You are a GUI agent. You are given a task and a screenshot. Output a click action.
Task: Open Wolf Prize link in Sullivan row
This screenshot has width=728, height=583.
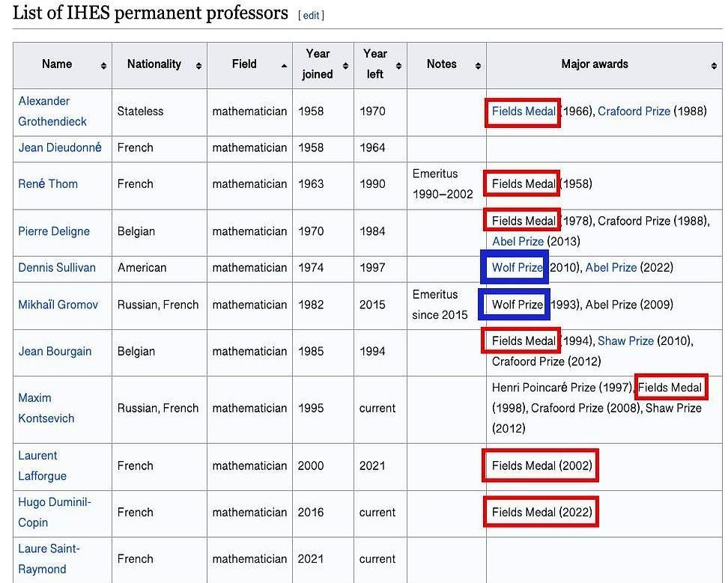pos(517,268)
